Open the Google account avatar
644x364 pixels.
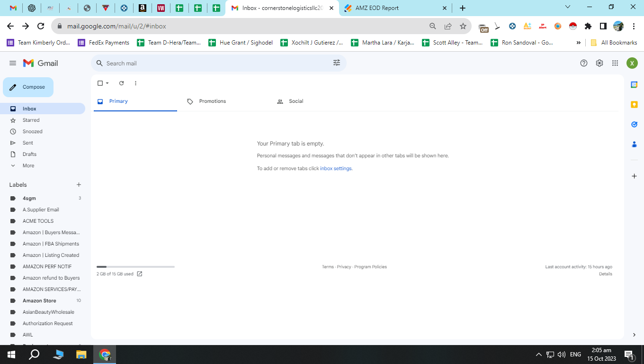tap(632, 63)
